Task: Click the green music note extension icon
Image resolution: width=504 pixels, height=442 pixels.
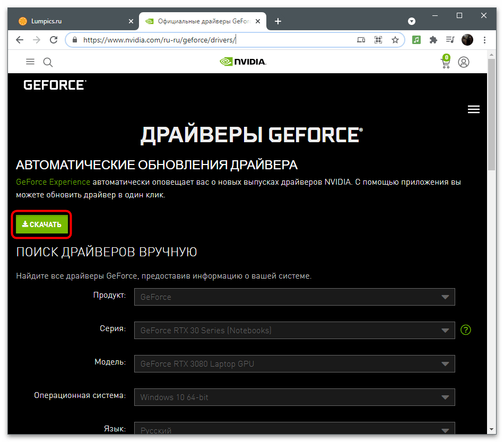Action: tap(416, 40)
